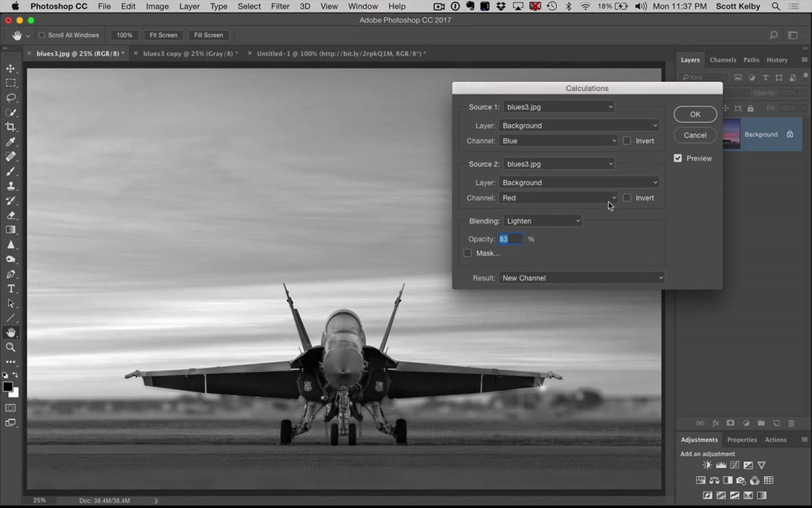Viewport: 812px width, 508px height.
Task: Check Invert for Source 1 Blue channel
Action: 627,141
